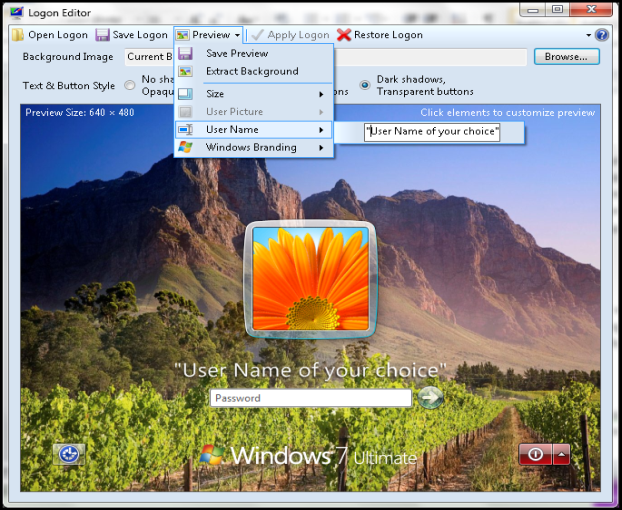Click the green arrow submit button
Screen dimensions: 622x510
tap(430, 397)
